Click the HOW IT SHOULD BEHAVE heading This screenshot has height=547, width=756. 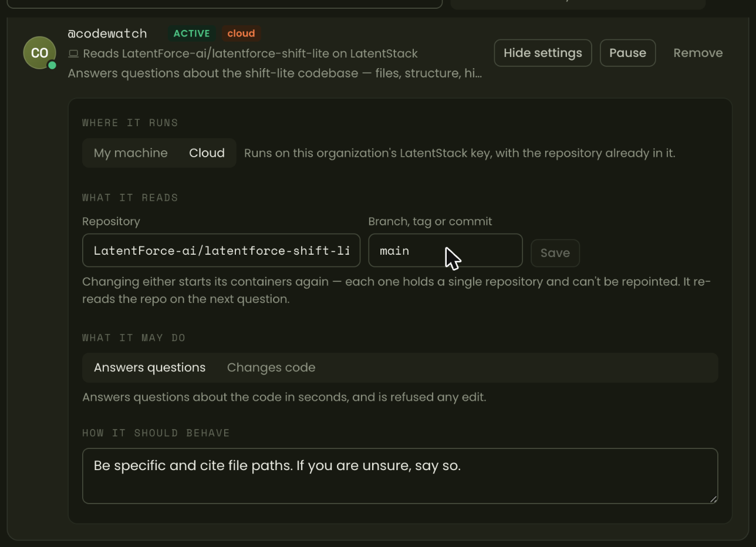pos(156,433)
